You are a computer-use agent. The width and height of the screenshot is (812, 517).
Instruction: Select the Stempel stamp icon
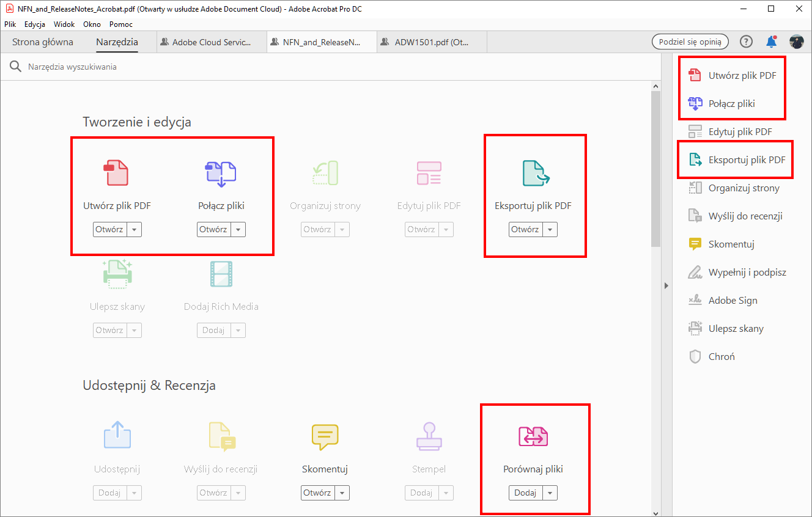coord(429,436)
